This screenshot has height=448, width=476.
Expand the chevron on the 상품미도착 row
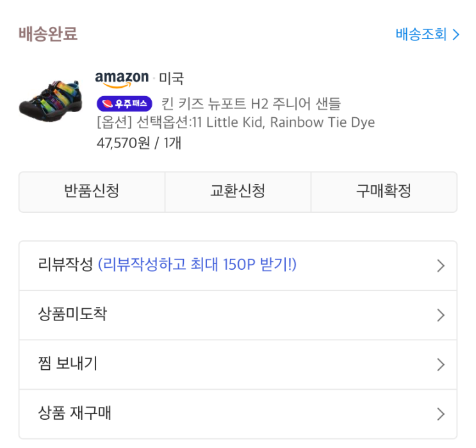pyautogui.click(x=440, y=315)
